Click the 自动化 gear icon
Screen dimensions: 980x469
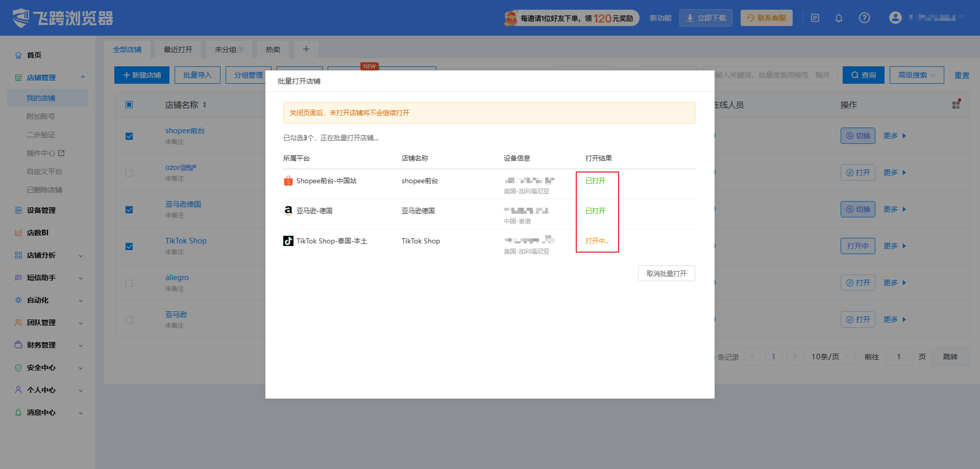pos(18,300)
